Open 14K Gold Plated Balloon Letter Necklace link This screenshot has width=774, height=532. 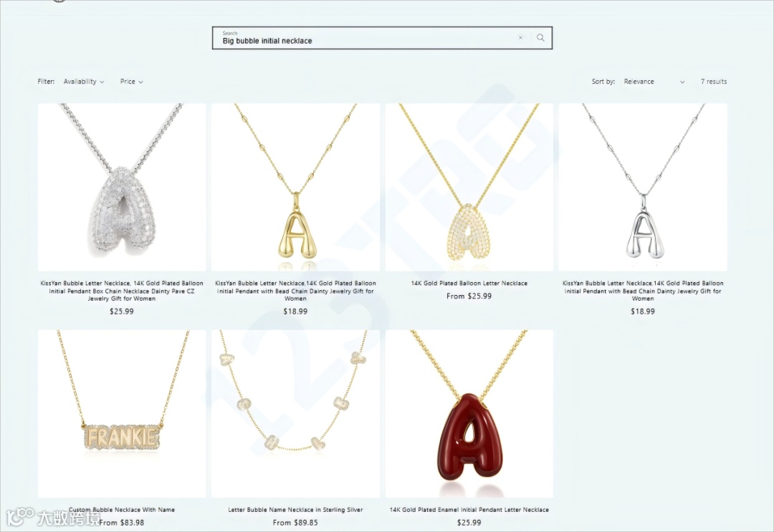click(x=469, y=283)
